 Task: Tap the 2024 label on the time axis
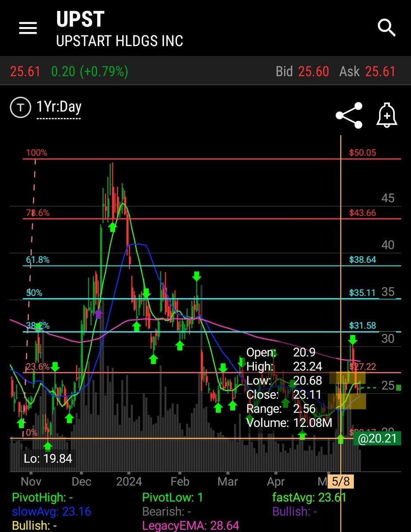click(129, 481)
